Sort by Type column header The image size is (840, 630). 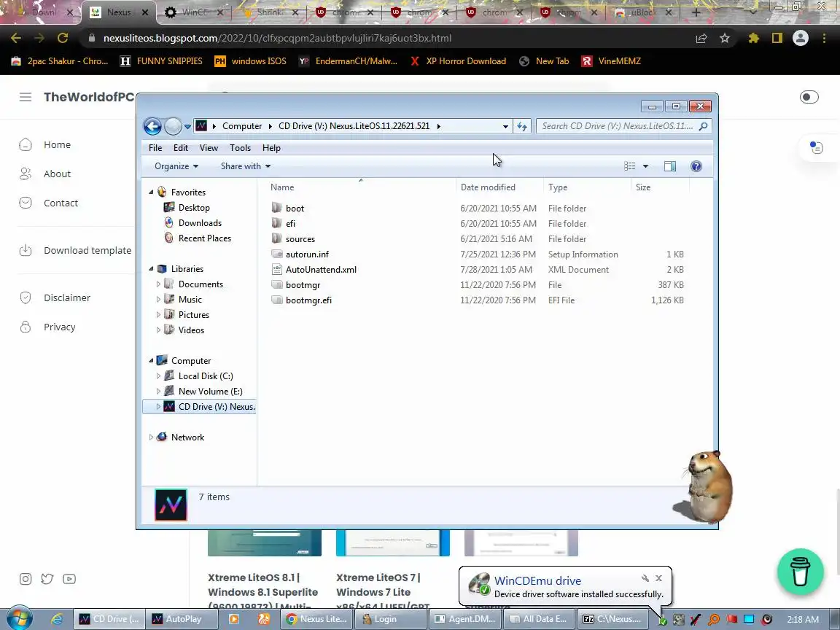(558, 187)
